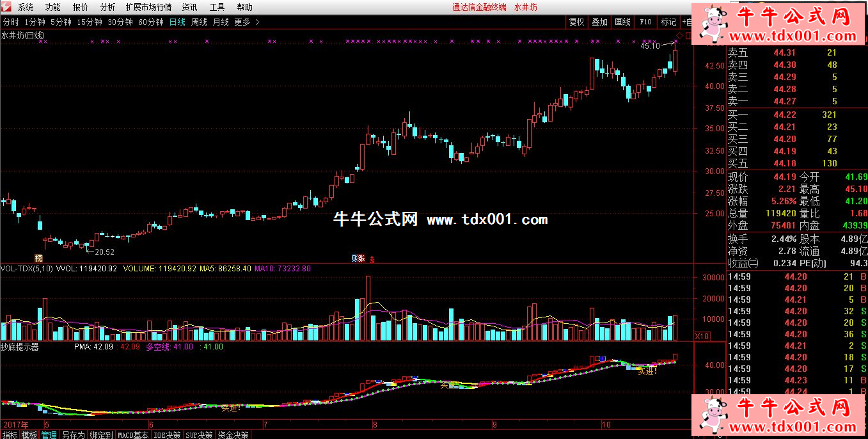Select the 管理 tab at bottom

click(49, 435)
